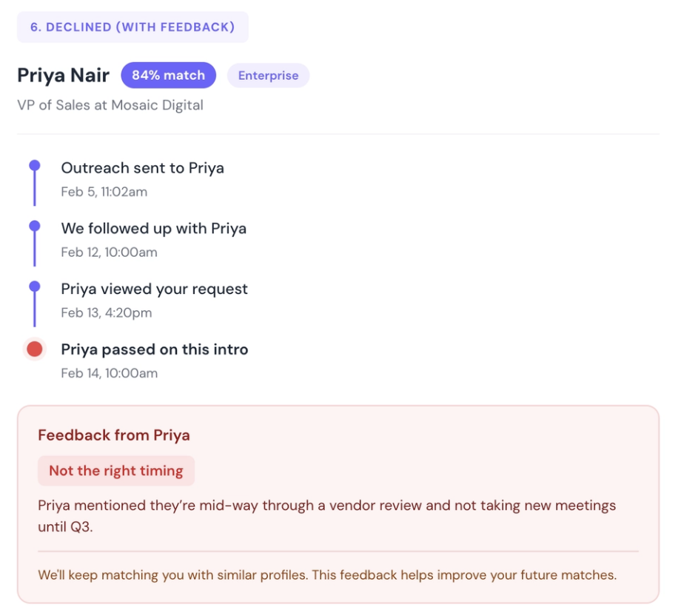This screenshot has width=684, height=616.
Task: Select Priya viewed your request entry
Action: pyautogui.click(x=154, y=289)
